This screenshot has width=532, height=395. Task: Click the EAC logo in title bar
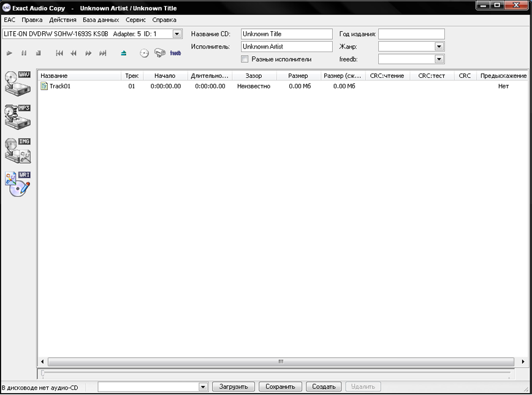[x=6, y=7]
